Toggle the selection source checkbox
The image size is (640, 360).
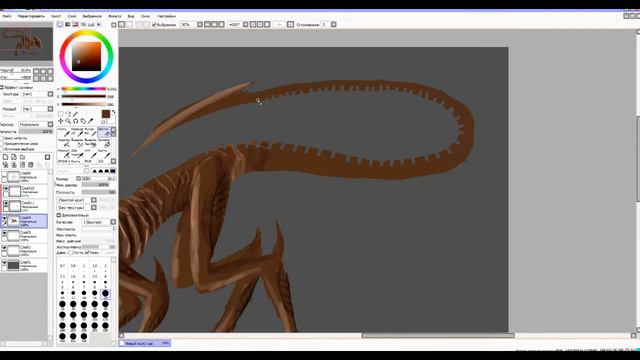[2, 149]
